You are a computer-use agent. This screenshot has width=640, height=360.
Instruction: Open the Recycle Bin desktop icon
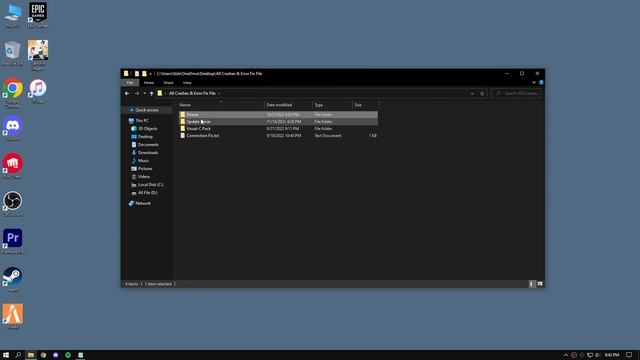pyautogui.click(x=13, y=53)
